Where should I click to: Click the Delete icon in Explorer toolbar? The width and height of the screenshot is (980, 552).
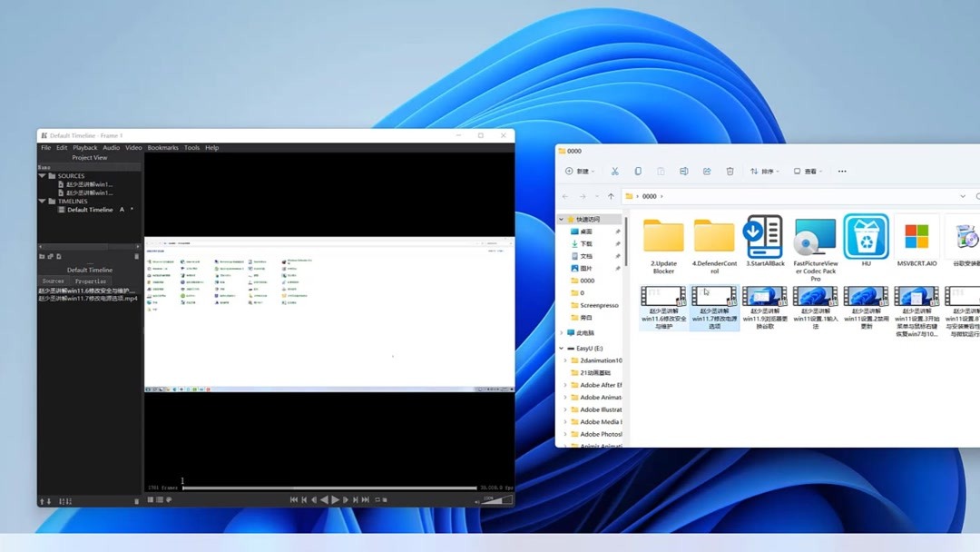click(x=730, y=171)
